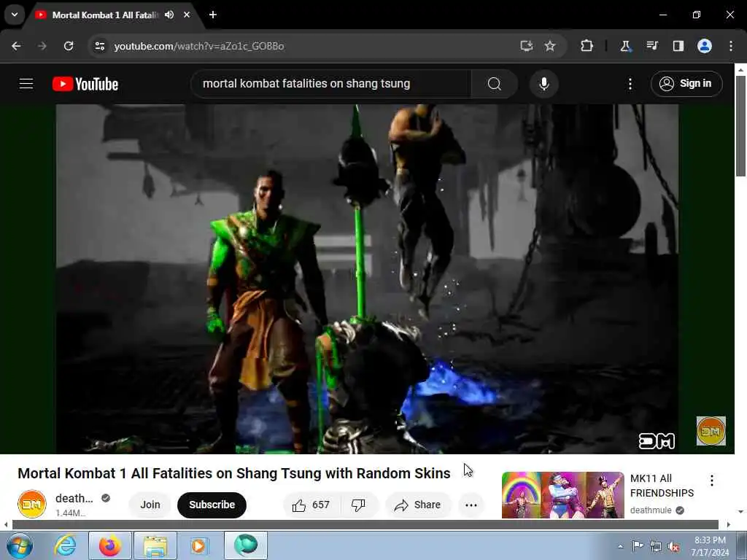Open the MK11 All FRIENDSHIPS video title
The height and width of the screenshot is (560, 747).
coord(662,485)
